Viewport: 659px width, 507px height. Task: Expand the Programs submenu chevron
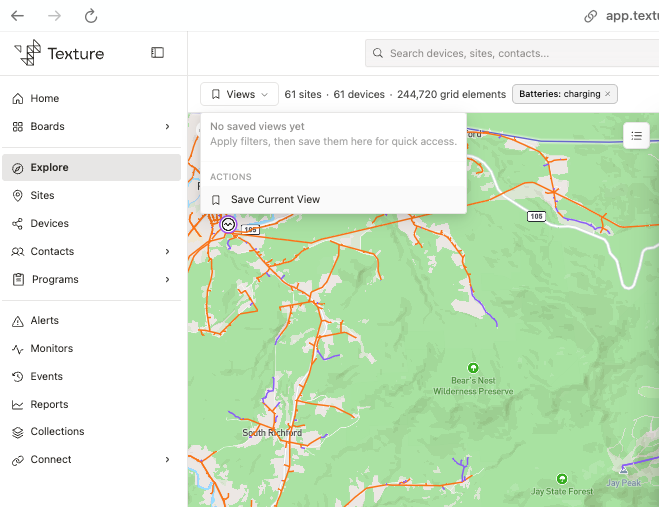coord(167,280)
